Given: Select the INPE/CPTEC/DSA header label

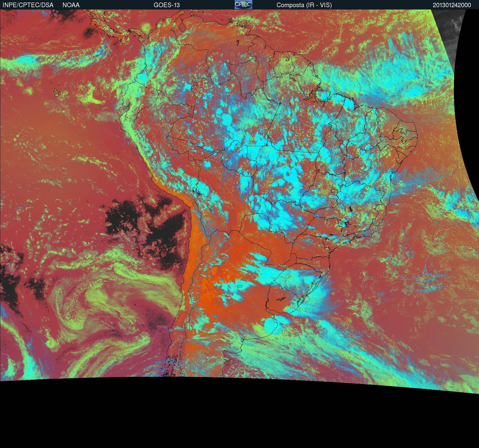Looking at the screenshot, I should [28, 5].
